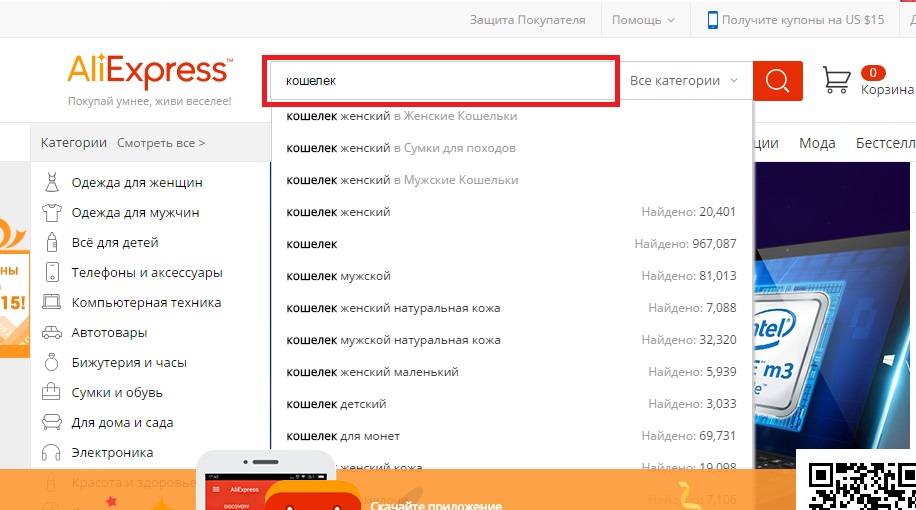
Task: Click the headphones icon for Электроника
Action: (52, 453)
